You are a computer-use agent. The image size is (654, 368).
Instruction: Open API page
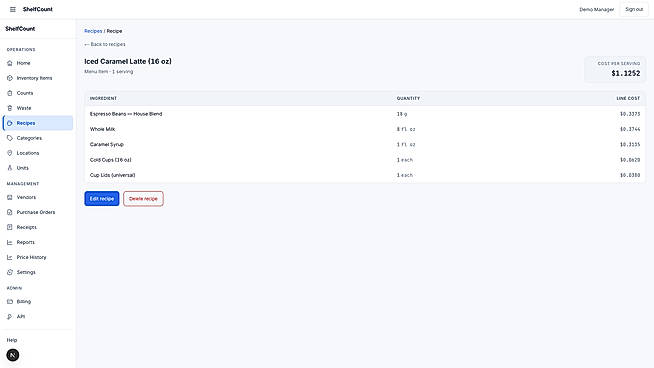[x=38, y=317]
